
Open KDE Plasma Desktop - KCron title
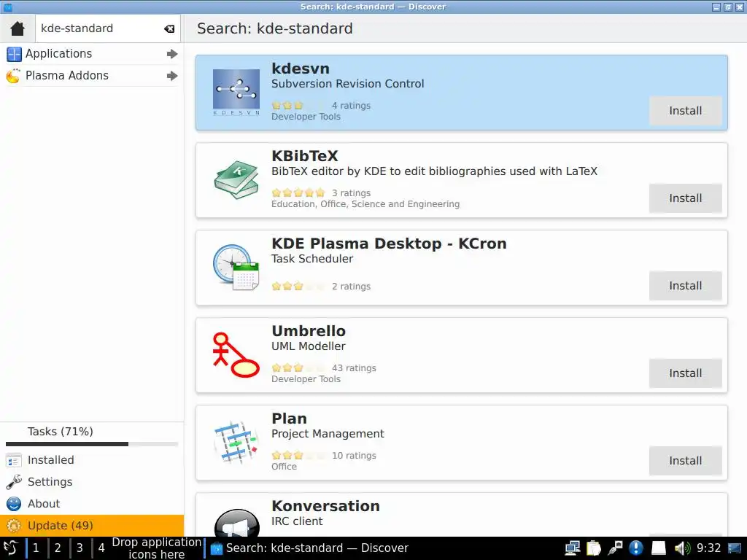[390, 244]
